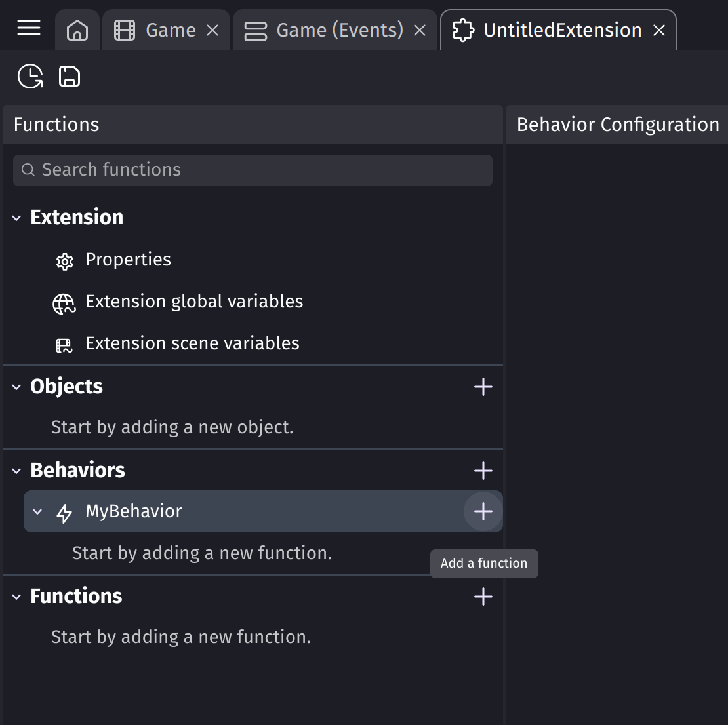The height and width of the screenshot is (725, 728).
Task: Collapse the Behaviors section
Action: (x=16, y=471)
